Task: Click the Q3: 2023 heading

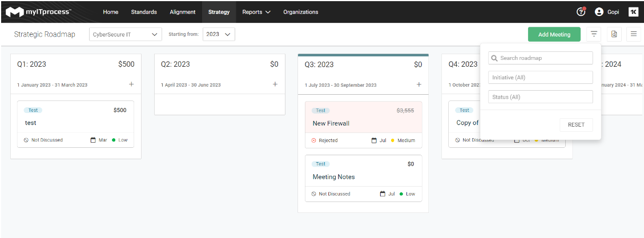Action: pyautogui.click(x=319, y=64)
